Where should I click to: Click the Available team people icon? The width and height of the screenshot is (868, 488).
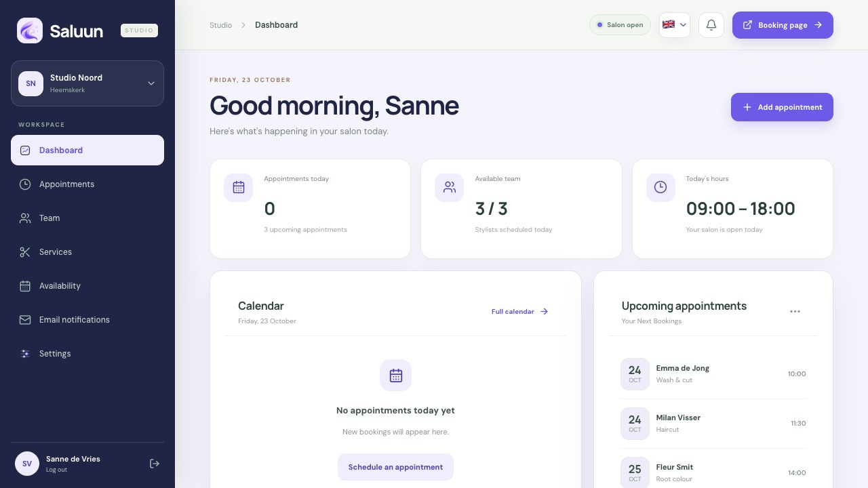coord(450,187)
